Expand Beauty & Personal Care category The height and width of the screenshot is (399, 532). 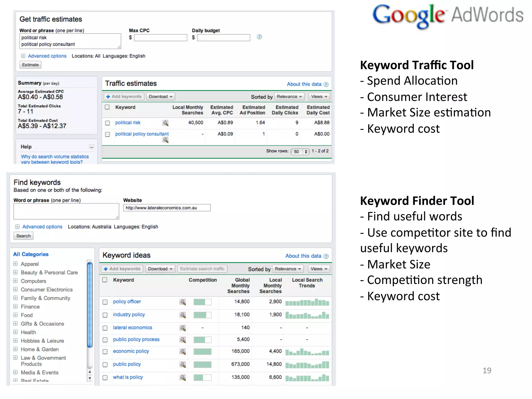tap(16, 272)
